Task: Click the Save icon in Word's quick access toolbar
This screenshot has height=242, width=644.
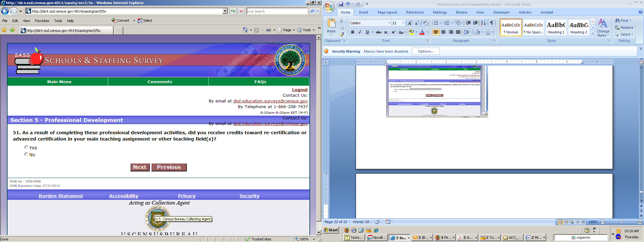Action: pyautogui.click(x=341, y=4)
